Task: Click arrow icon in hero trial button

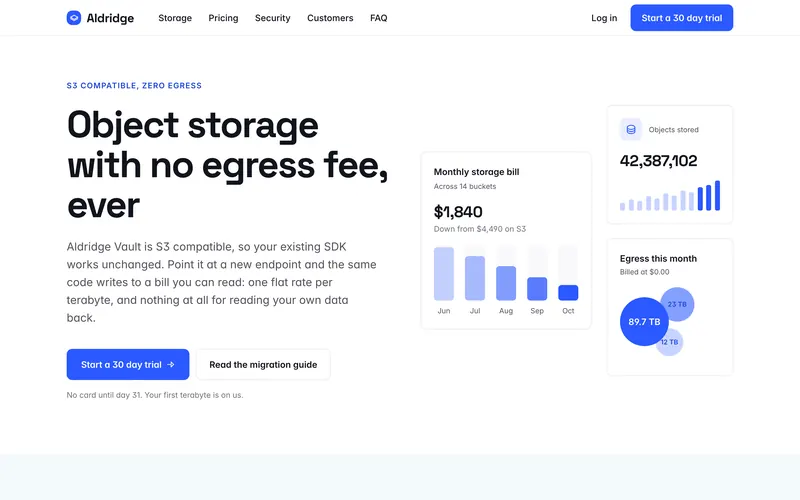Action: click(x=171, y=364)
